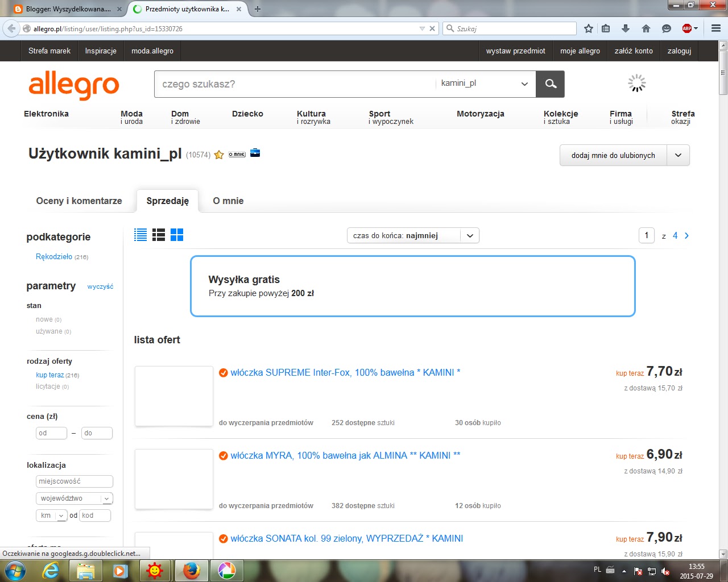Click the page number box
This screenshot has width=728, height=582.
pyautogui.click(x=647, y=235)
